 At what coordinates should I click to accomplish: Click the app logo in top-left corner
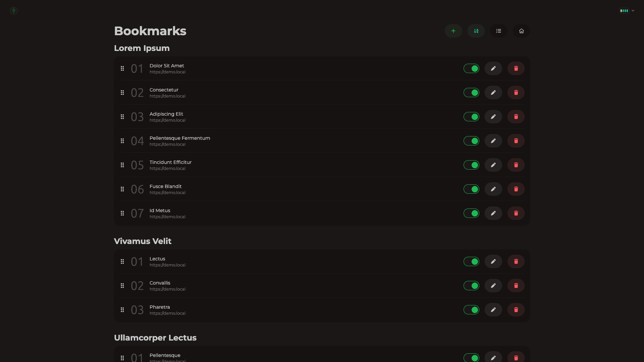[x=14, y=11]
